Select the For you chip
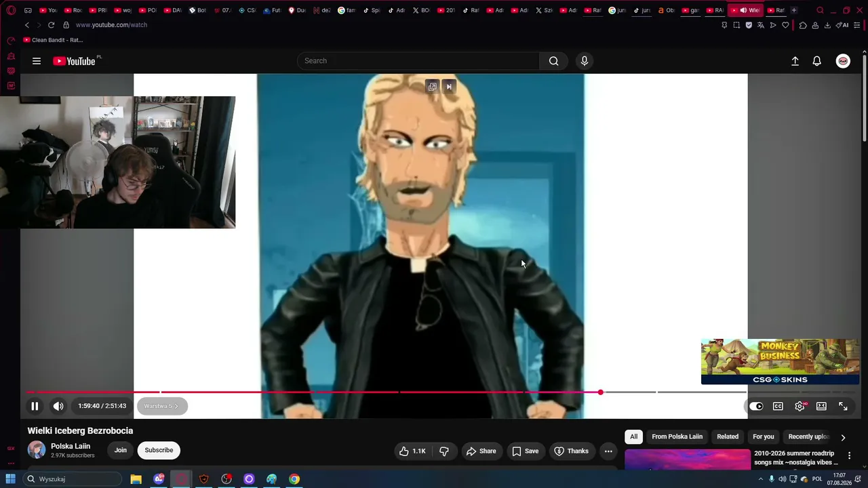Screen dimensions: 868x488 [x=763, y=436]
